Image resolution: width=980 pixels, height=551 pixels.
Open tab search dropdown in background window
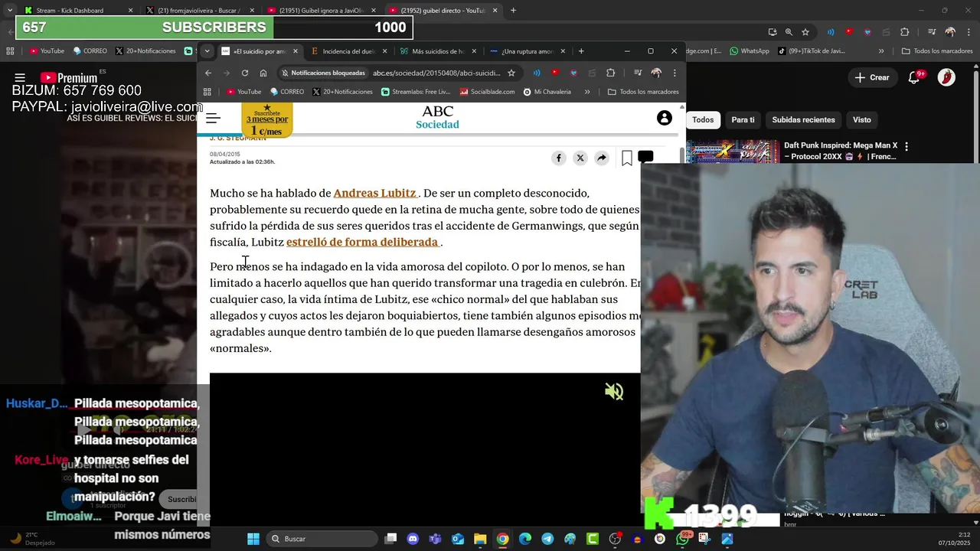point(9,10)
